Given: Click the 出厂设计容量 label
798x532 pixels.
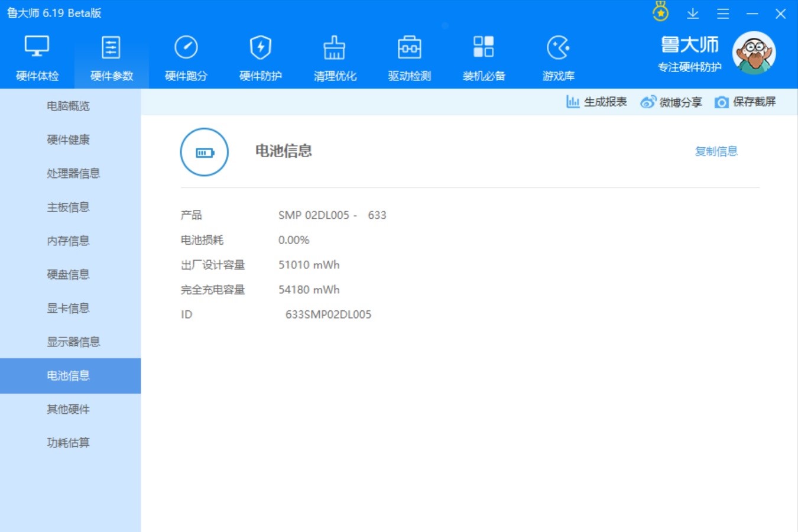Looking at the screenshot, I should 213,265.
